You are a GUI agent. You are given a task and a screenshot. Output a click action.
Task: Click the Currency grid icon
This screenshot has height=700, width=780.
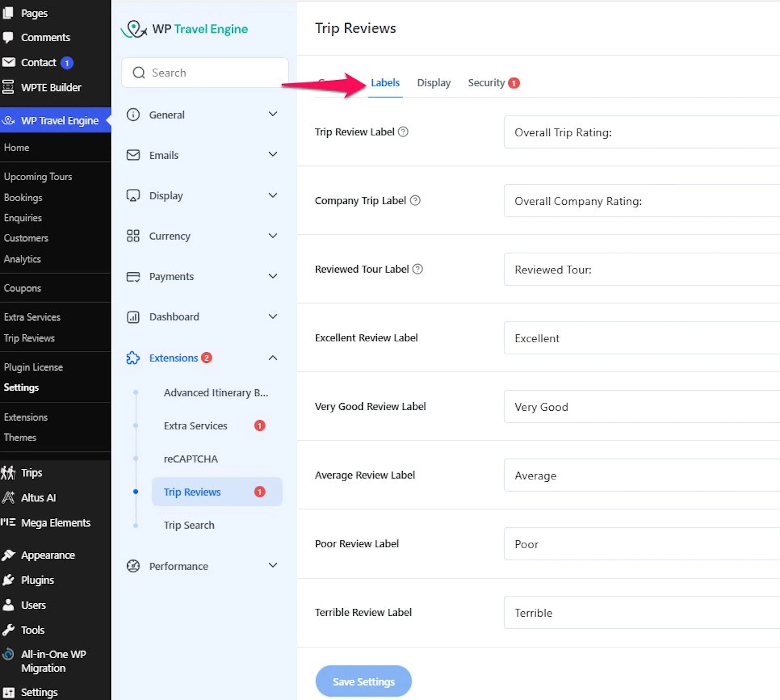133,236
